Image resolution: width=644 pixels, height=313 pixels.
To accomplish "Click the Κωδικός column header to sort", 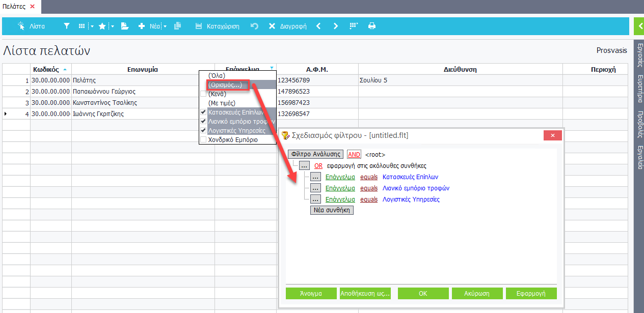I will (x=46, y=69).
